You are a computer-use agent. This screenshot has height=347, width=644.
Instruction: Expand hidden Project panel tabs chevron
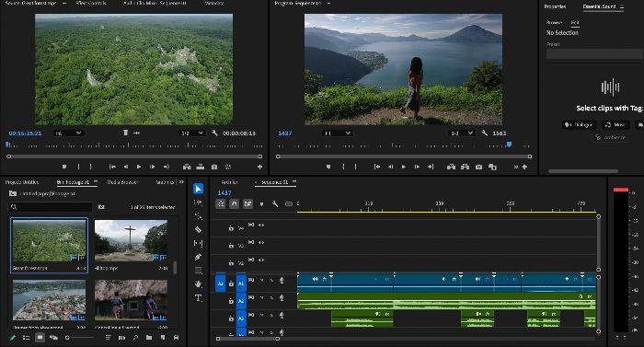pyautogui.click(x=181, y=181)
